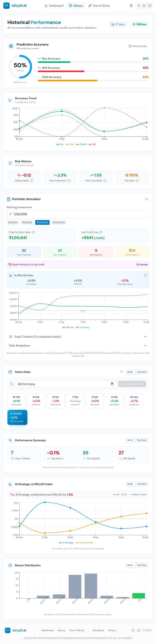Click the filter funnel icon in Select Date

point(122,372)
